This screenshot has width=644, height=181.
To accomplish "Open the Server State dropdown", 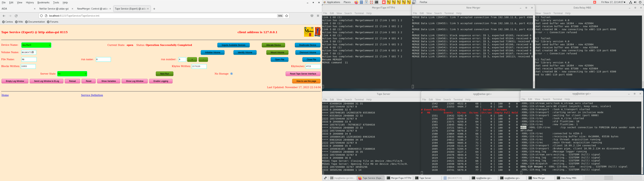I will [72, 74].
